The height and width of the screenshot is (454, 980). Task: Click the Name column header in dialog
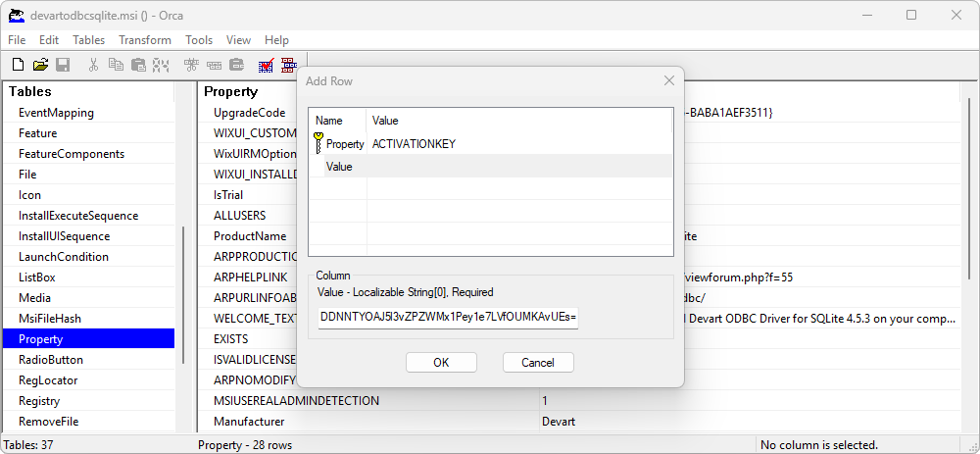337,120
